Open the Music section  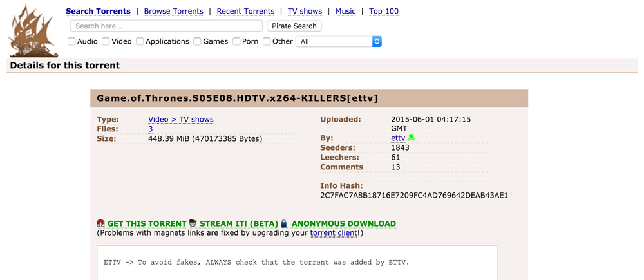(346, 11)
